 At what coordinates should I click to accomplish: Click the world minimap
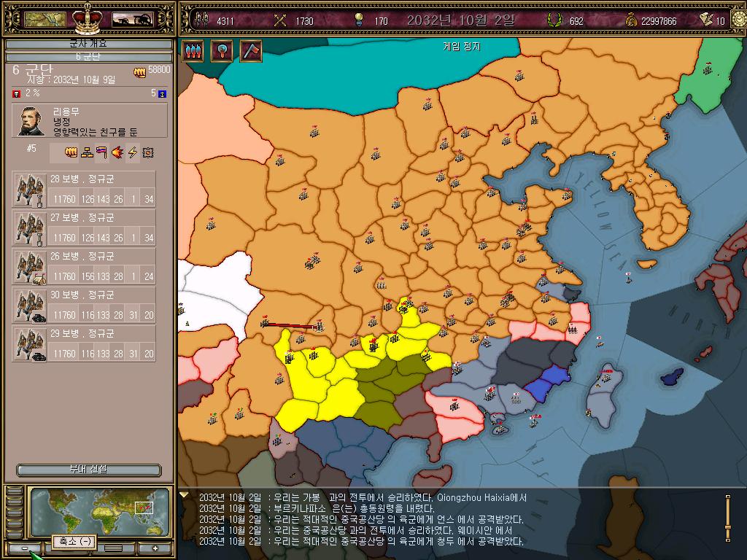tap(99, 511)
